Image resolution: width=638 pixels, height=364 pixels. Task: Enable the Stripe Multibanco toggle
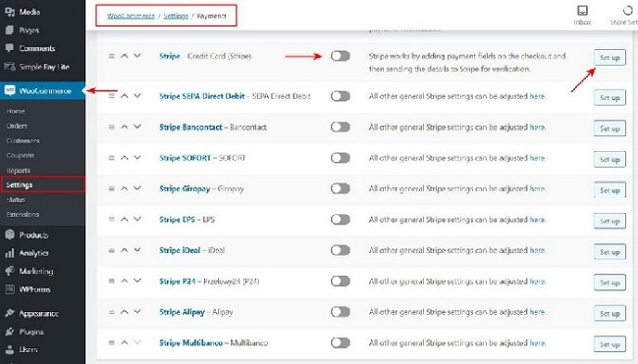click(341, 342)
